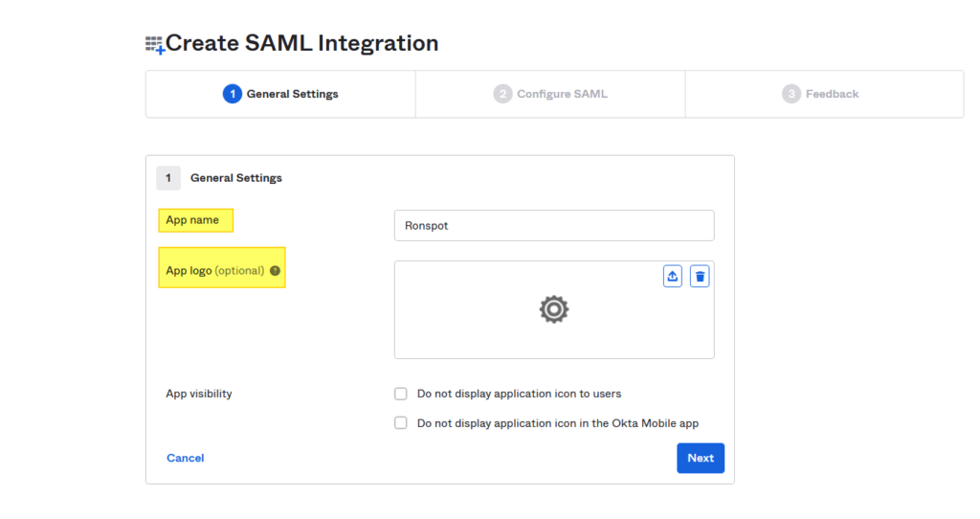980x519 pixels.
Task: Click the App visibility label
Action: point(199,394)
